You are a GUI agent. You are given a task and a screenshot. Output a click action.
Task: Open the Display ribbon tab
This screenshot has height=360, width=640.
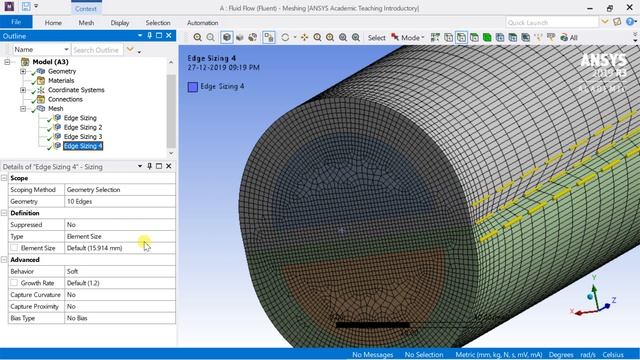(120, 23)
